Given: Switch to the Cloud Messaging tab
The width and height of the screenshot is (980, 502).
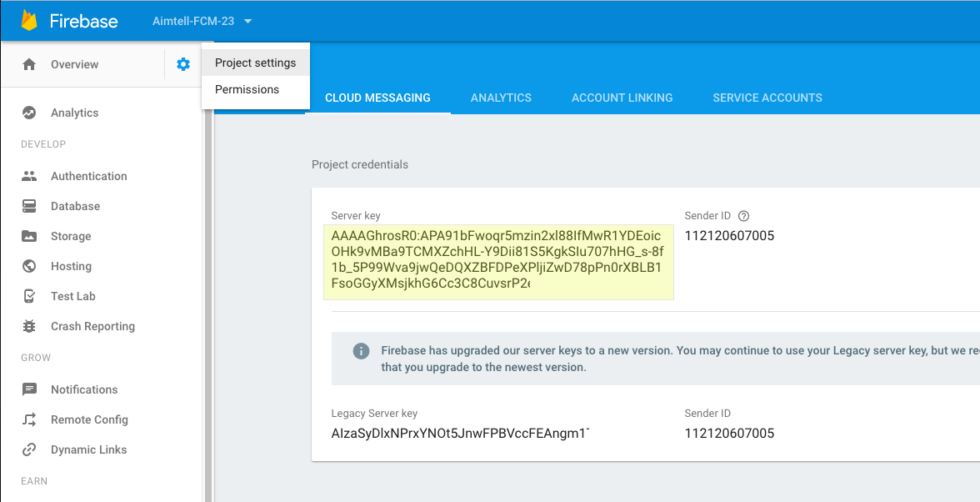Looking at the screenshot, I should point(378,98).
